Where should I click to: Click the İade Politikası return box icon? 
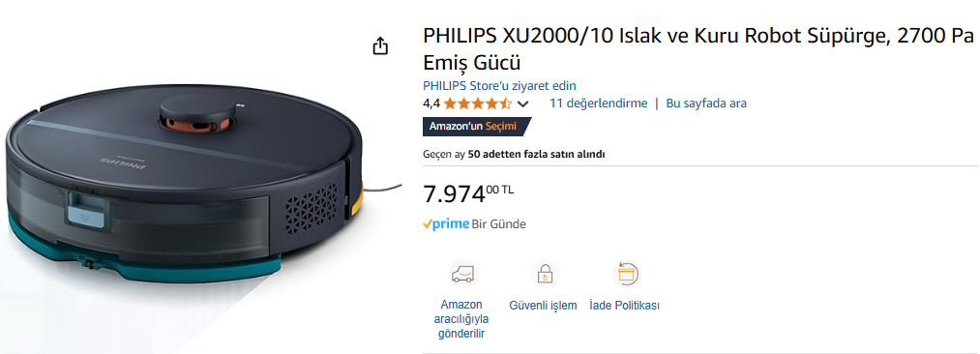626,274
